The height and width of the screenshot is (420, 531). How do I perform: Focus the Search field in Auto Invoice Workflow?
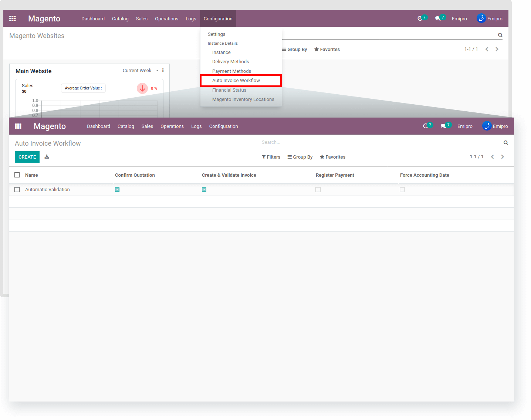pos(381,142)
